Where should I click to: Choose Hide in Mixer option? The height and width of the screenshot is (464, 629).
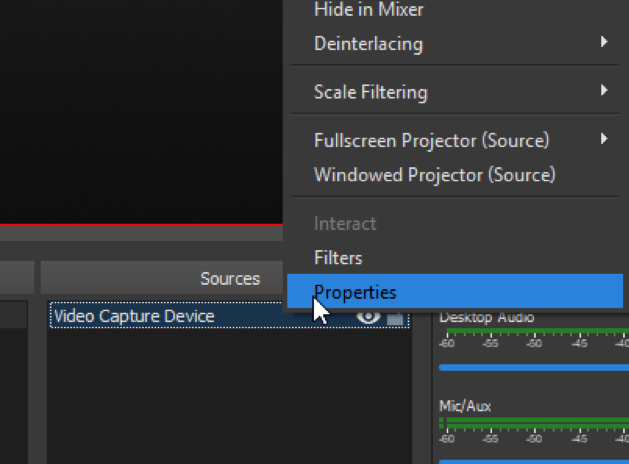368,10
